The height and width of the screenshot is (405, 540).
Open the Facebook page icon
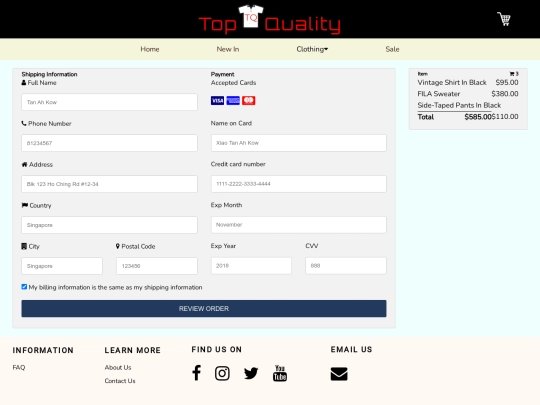click(x=196, y=373)
